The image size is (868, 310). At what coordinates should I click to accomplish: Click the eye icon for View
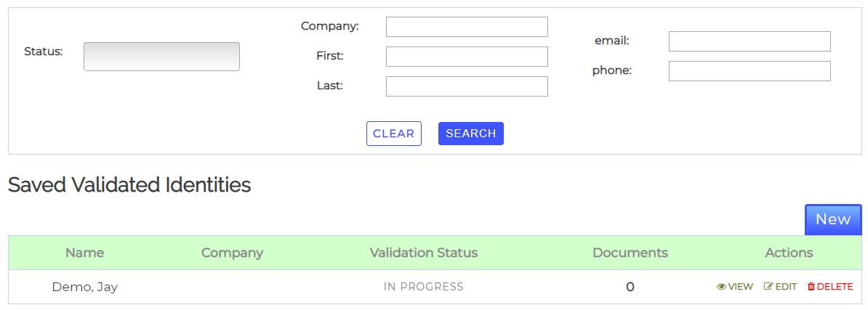[721, 287]
